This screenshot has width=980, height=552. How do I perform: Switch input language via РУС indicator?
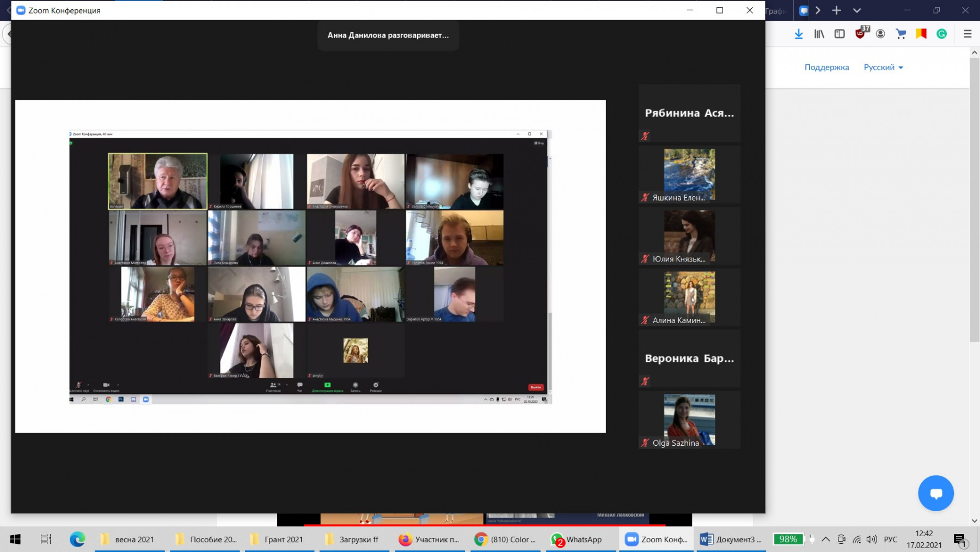tap(891, 539)
